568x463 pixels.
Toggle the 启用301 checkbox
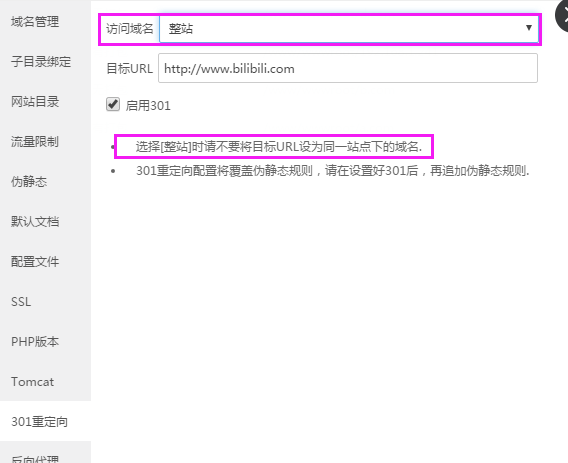(113, 104)
